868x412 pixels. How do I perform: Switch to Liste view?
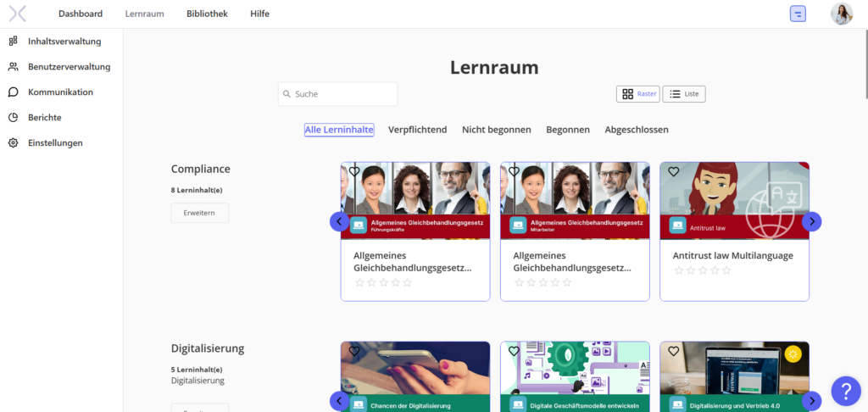pyautogui.click(x=684, y=94)
